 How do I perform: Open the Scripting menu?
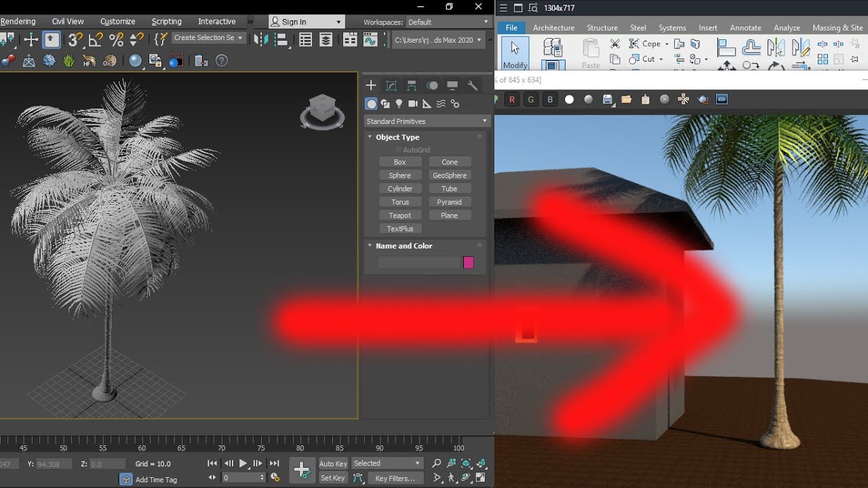coord(167,22)
